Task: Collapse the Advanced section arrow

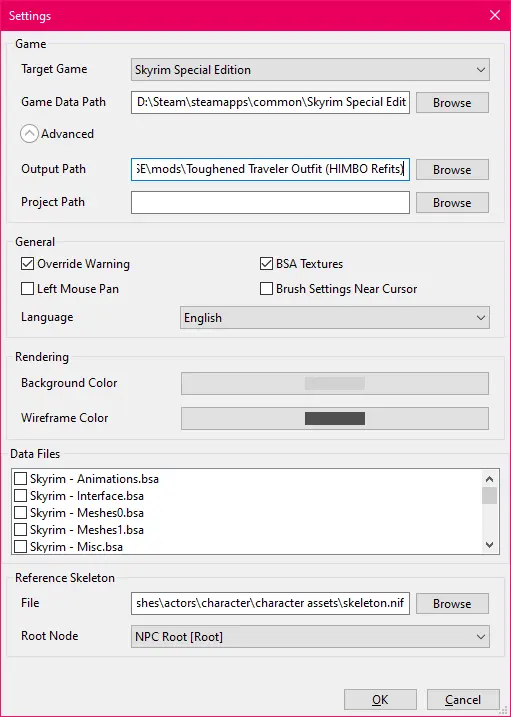Action: click(x=29, y=134)
